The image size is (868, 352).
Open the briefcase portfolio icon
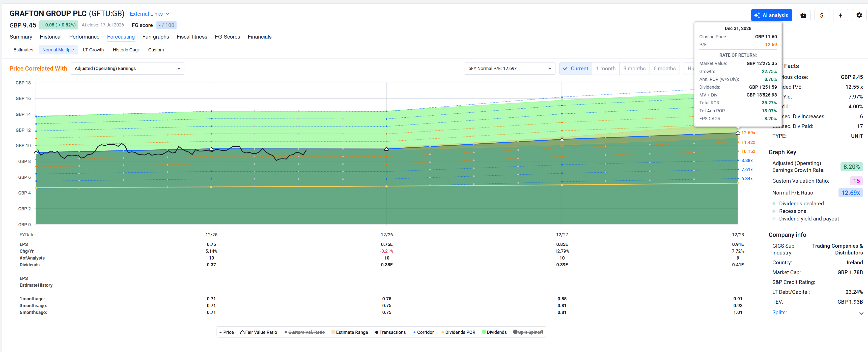803,15
